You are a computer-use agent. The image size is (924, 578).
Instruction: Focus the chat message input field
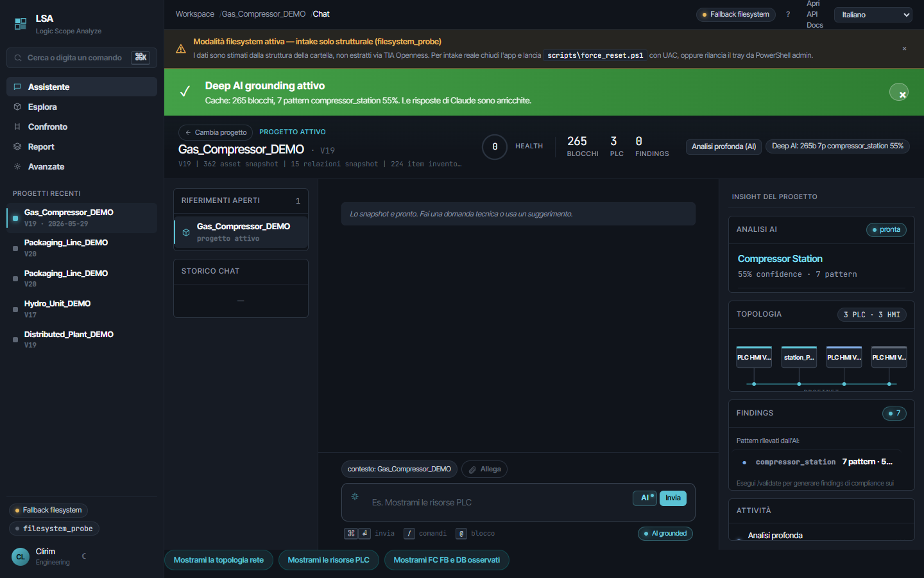(499, 502)
